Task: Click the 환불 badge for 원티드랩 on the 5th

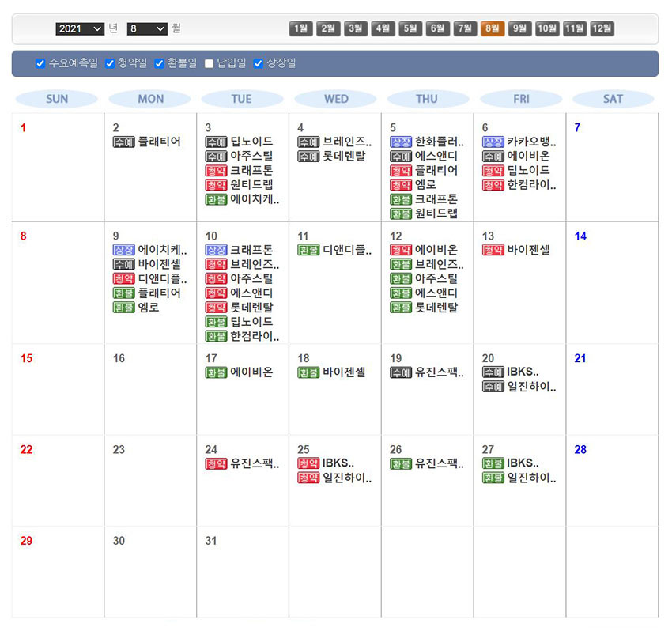Action: tap(401, 214)
